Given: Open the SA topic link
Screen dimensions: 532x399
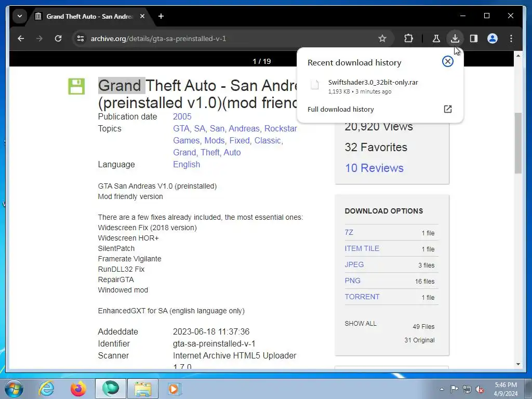Looking at the screenshot, I should [199, 129].
